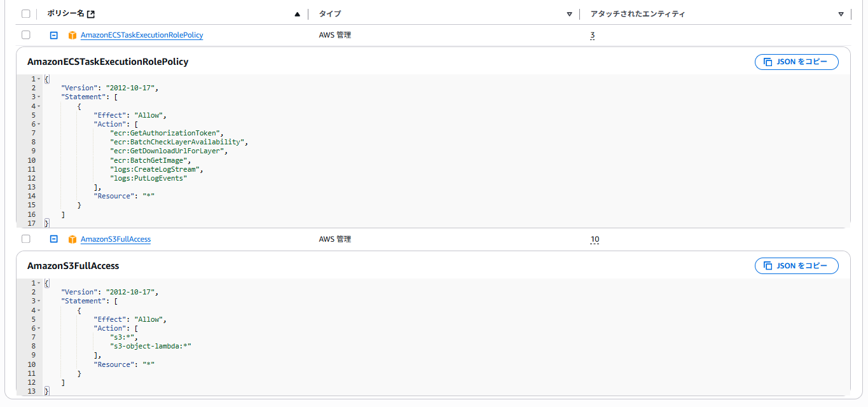Collapse the AmazonS3FullAccess row minus icon
868x407 pixels.
[x=54, y=239]
